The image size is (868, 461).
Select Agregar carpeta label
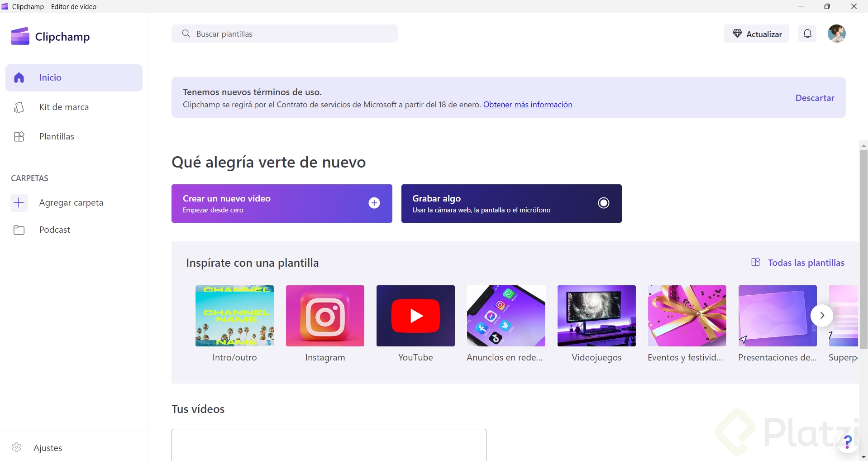coord(71,203)
